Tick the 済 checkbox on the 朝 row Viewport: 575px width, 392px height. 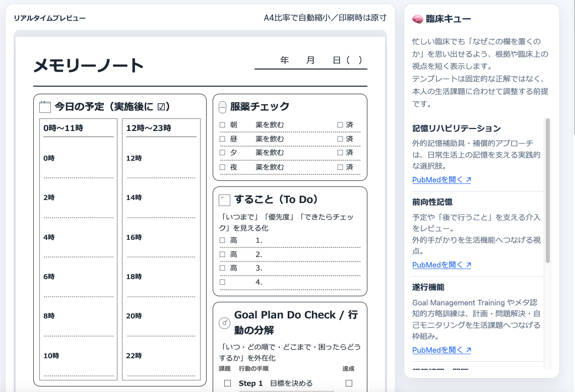tap(340, 125)
